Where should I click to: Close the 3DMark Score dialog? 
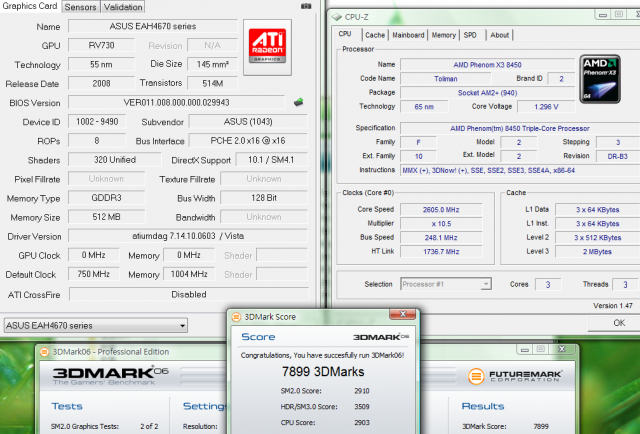click(x=402, y=314)
